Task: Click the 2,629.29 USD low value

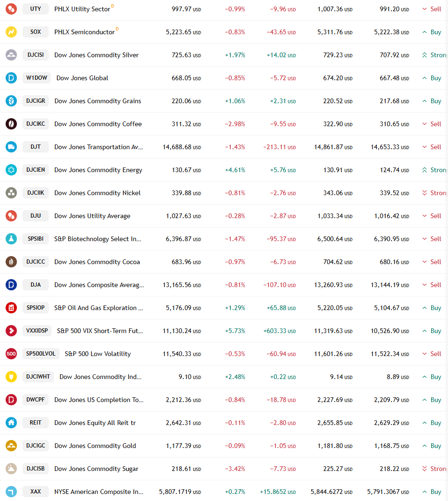Action: 391,423
